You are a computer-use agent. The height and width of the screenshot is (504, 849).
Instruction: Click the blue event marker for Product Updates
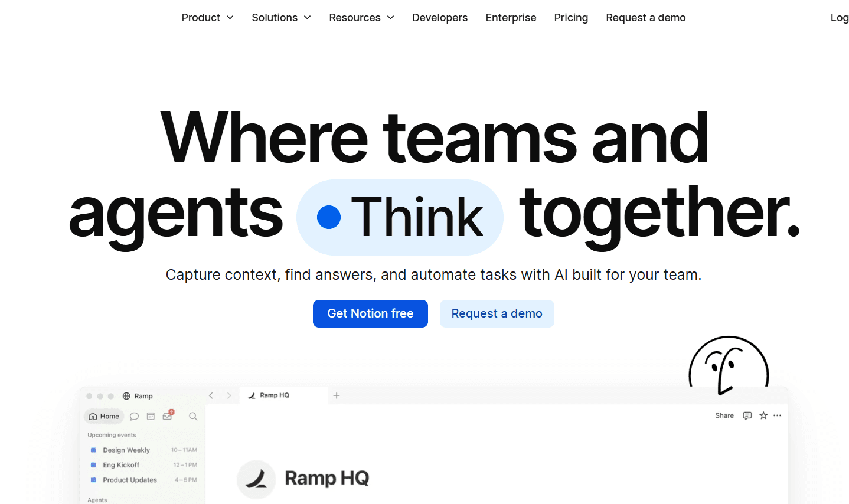pos(93,480)
